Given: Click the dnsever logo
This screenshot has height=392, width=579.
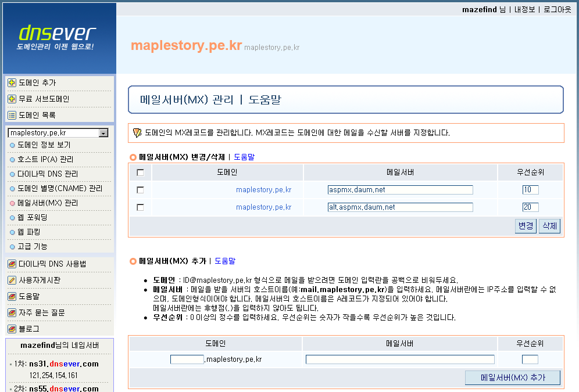Looking at the screenshot, I should point(57,37).
